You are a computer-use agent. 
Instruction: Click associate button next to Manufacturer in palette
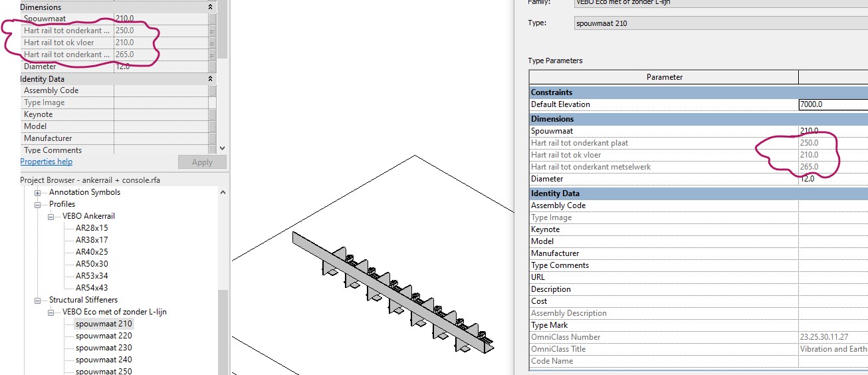coord(213,138)
